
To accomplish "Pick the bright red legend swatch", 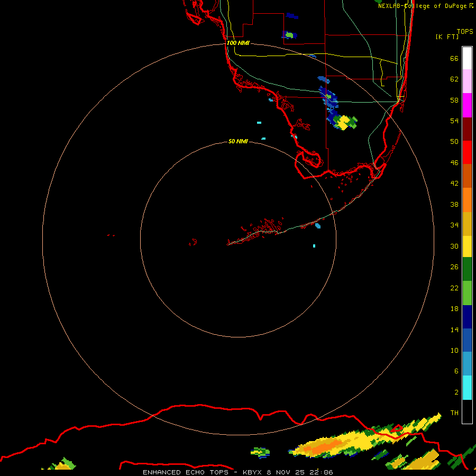I will click(467, 152).
